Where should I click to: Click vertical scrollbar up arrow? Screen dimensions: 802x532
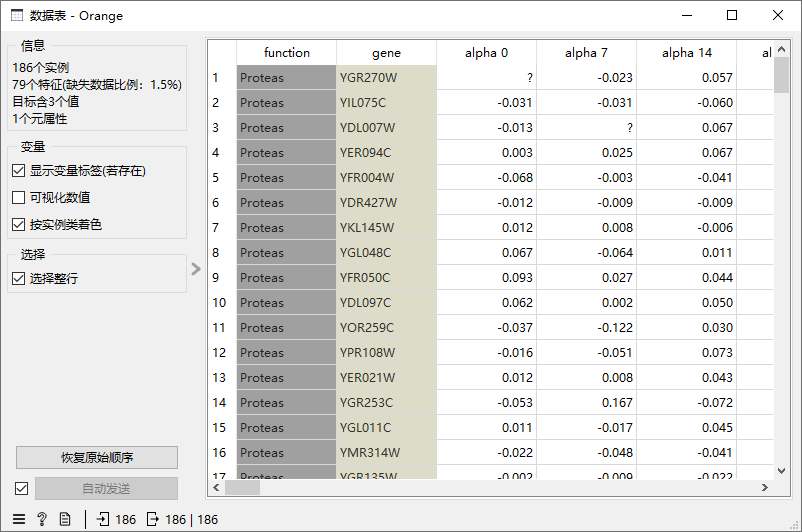coord(782,49)
